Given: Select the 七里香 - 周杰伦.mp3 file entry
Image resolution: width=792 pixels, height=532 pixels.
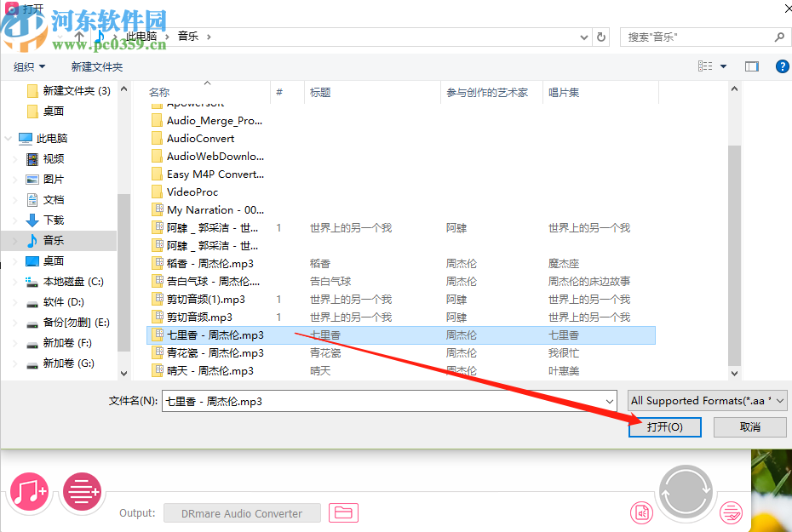Looking at the screenshot, I should 215,335.
